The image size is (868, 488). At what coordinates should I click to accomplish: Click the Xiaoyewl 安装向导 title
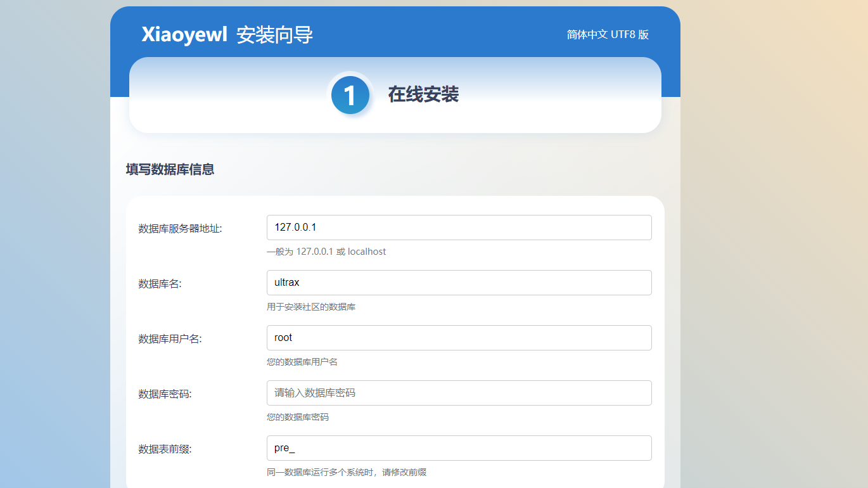(227, 35)
